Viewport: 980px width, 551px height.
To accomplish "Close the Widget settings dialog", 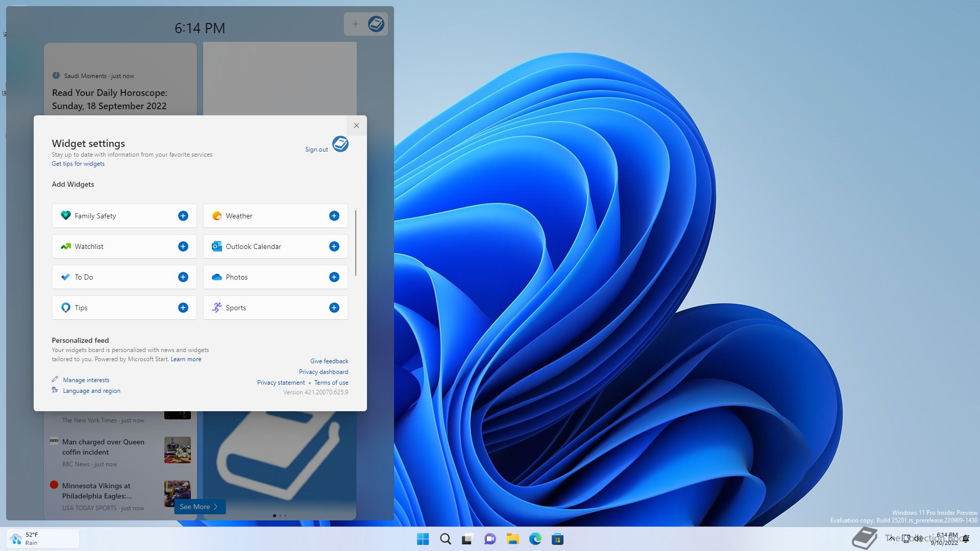I will (x=356, y=126).
